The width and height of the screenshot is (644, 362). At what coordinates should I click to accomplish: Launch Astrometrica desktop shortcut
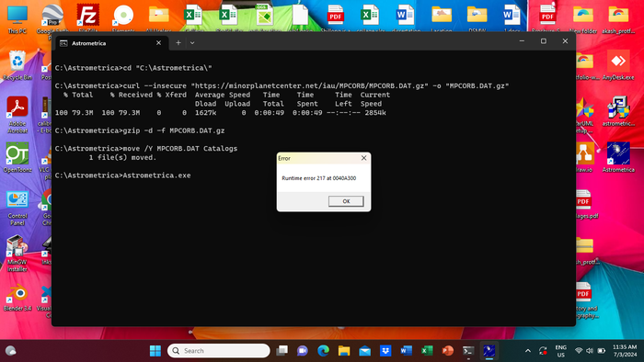(618, 158)
